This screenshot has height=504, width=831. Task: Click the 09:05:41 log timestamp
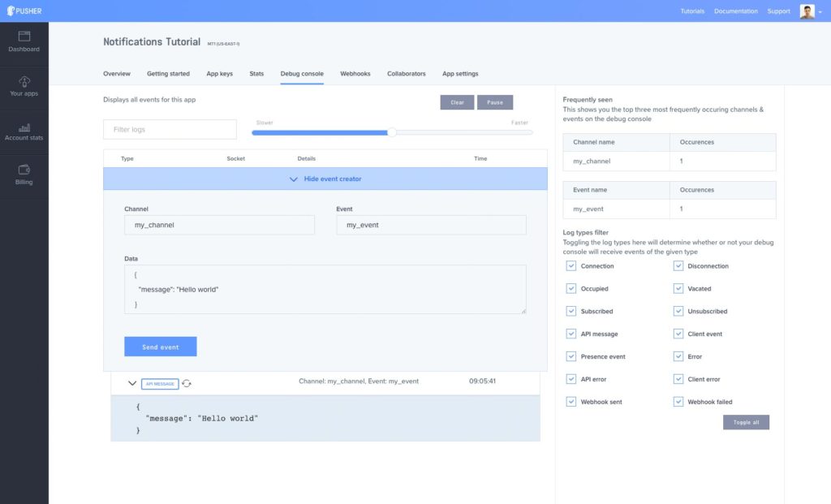click(482, 381)
